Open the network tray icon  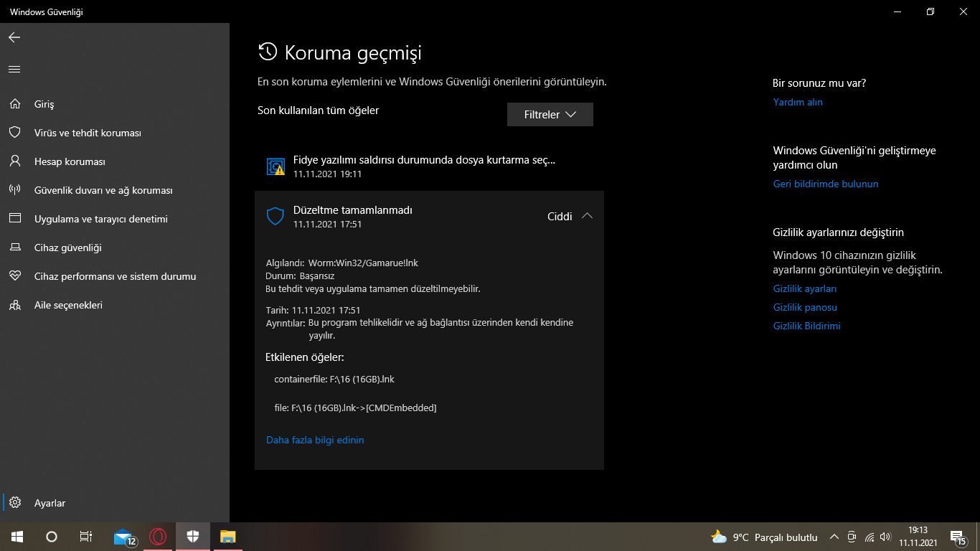[869, 537]
